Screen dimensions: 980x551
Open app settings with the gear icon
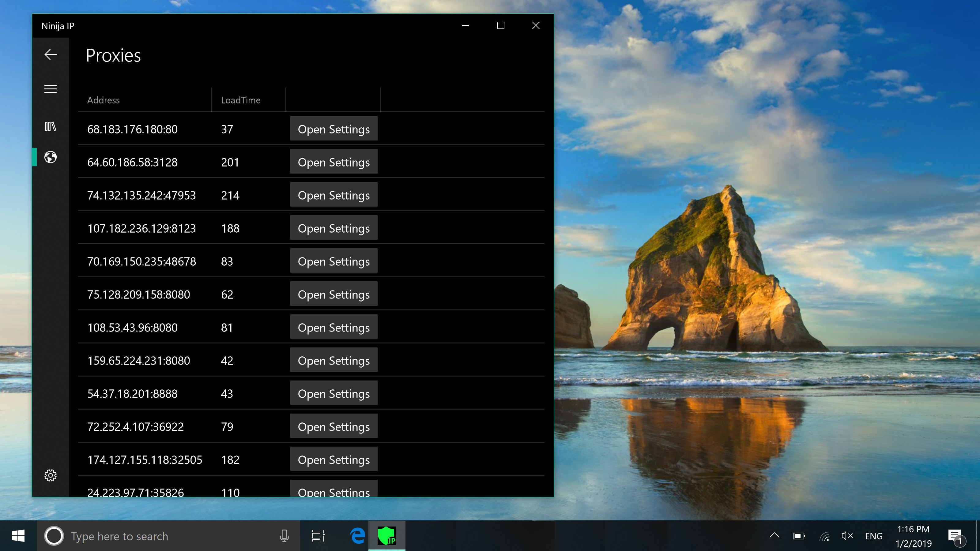(51, 475)
